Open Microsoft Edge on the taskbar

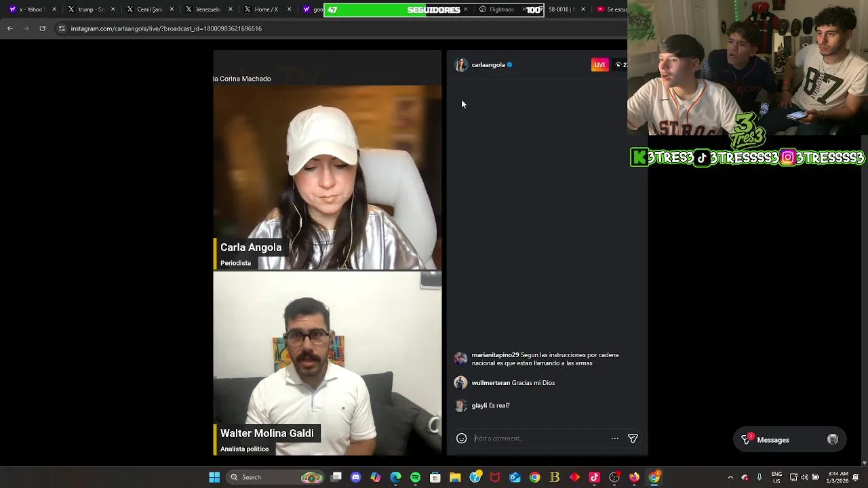395,477
